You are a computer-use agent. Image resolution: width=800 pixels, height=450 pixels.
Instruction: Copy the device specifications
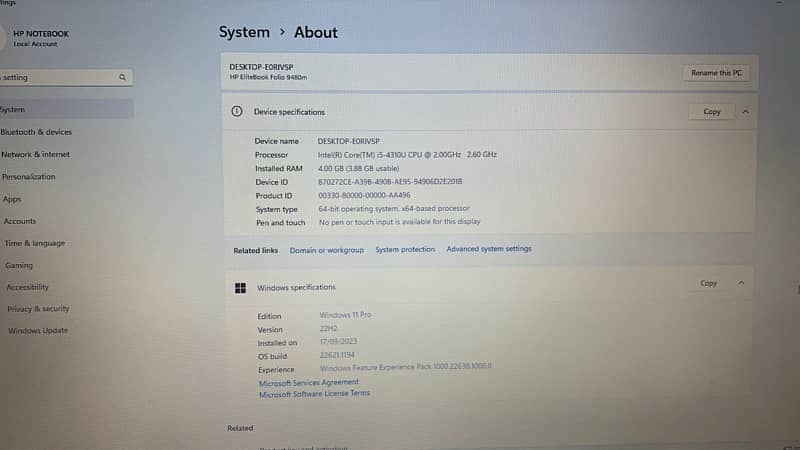pyautogui.click(x=712, y=112)
